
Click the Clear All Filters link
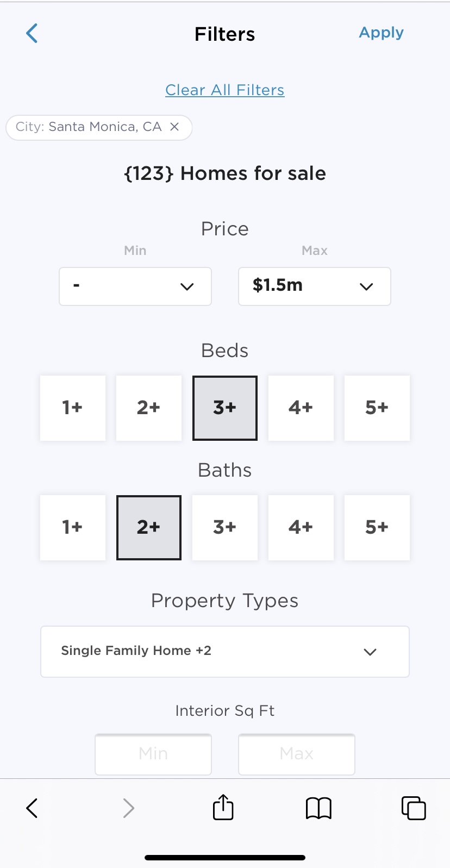[225, 90]
